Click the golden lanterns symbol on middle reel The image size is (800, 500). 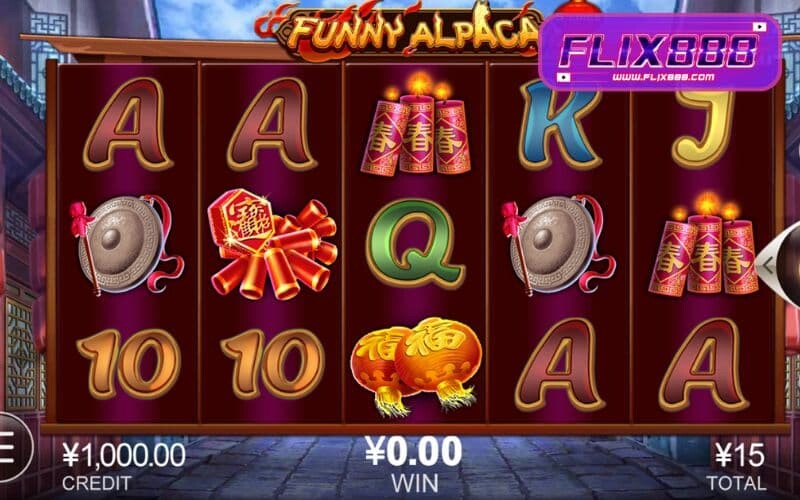416,363
